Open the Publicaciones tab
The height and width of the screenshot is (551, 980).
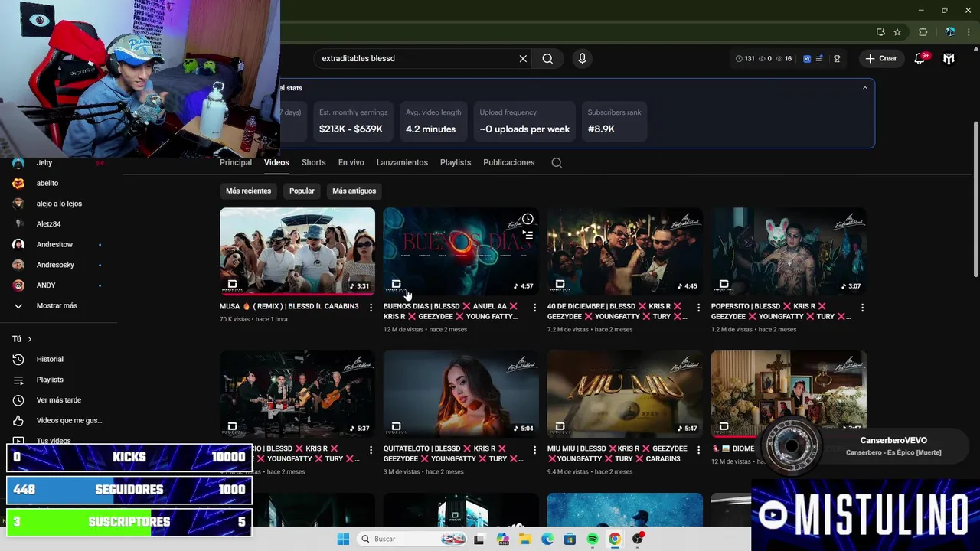click(x=508, y=162)
